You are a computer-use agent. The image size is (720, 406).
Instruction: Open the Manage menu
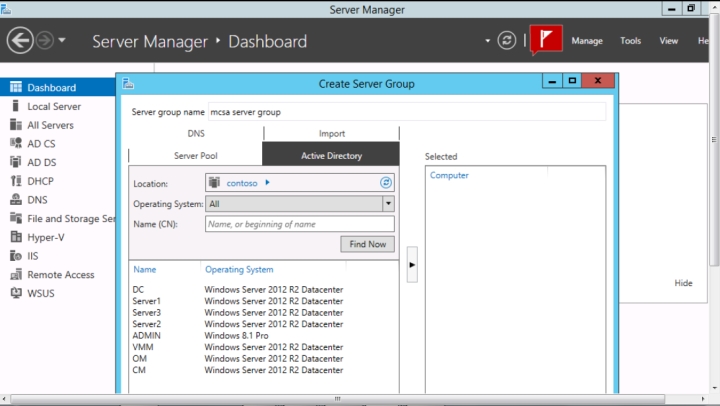(x=587, y=41)
